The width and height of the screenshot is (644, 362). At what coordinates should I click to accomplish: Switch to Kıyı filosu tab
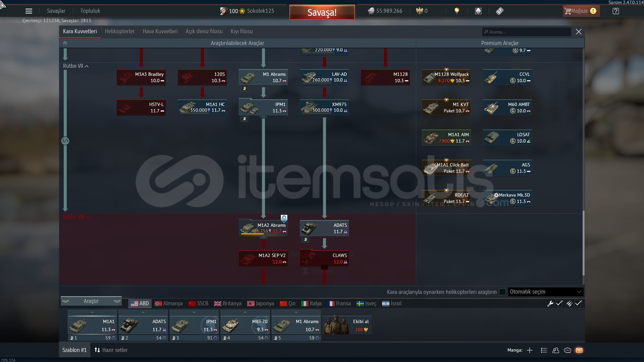coord(242,32)
